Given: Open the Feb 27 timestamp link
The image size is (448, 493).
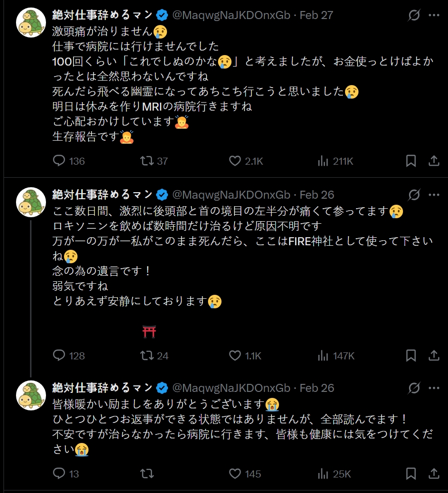Looking at the screenshot, I should [x=316, y=15].
